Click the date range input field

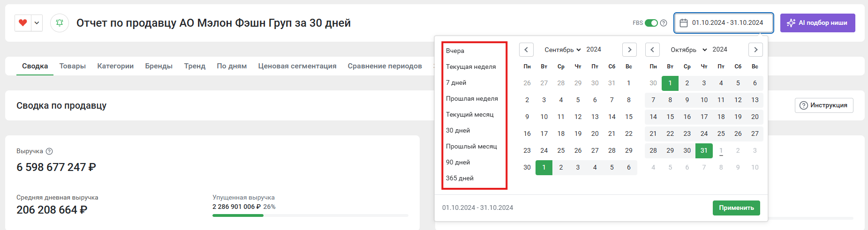point(724,22)
